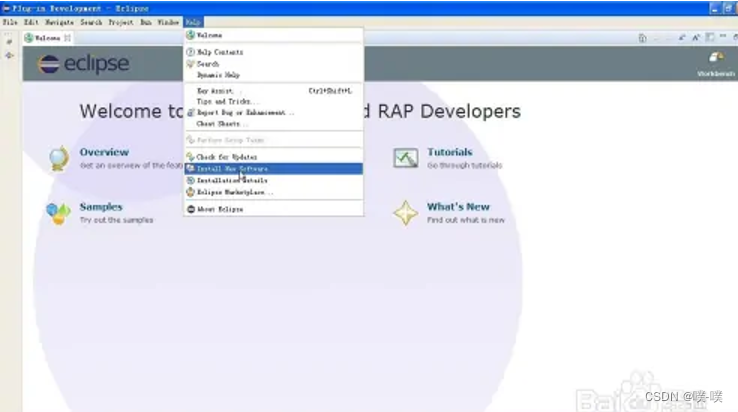The image size is (738, 412).
Task: Choose Dynamic Help menu entry
Action: (x=273, y=75)
